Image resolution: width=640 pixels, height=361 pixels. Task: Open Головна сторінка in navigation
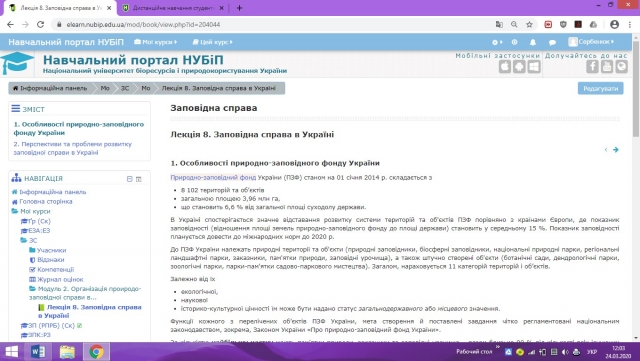point(46,201)
